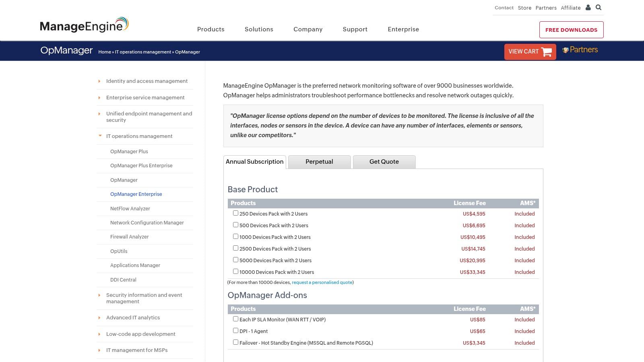Open the request a personalised quote link

(322, 282)
